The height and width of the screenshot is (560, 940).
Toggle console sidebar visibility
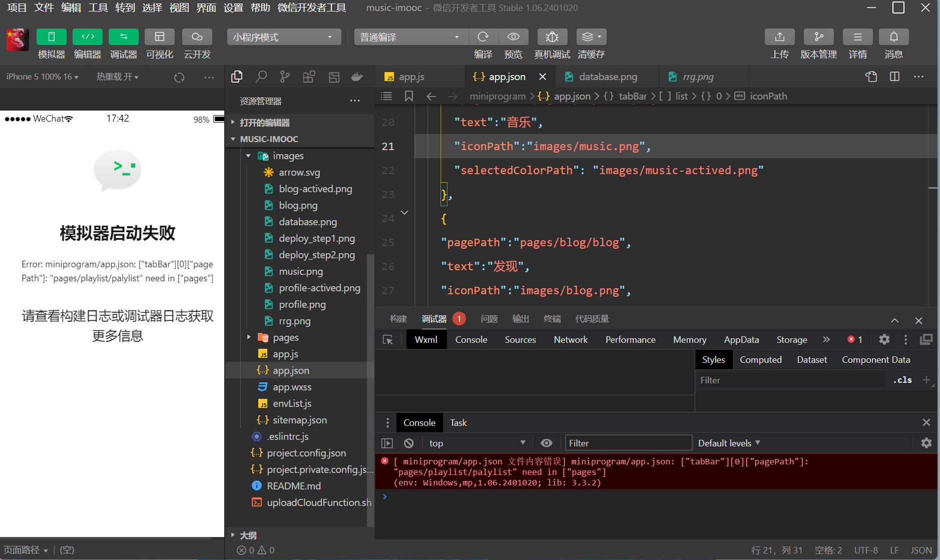[387, 443]
